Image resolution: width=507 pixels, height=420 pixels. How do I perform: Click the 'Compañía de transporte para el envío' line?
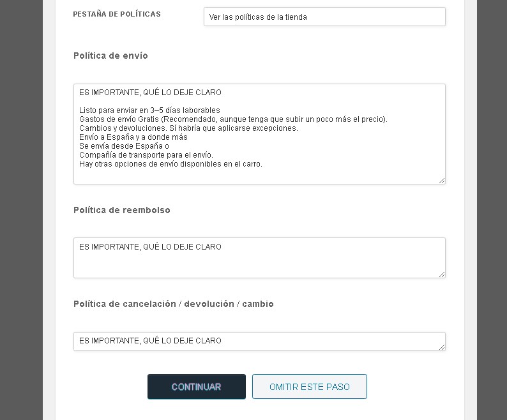(146, 155)
